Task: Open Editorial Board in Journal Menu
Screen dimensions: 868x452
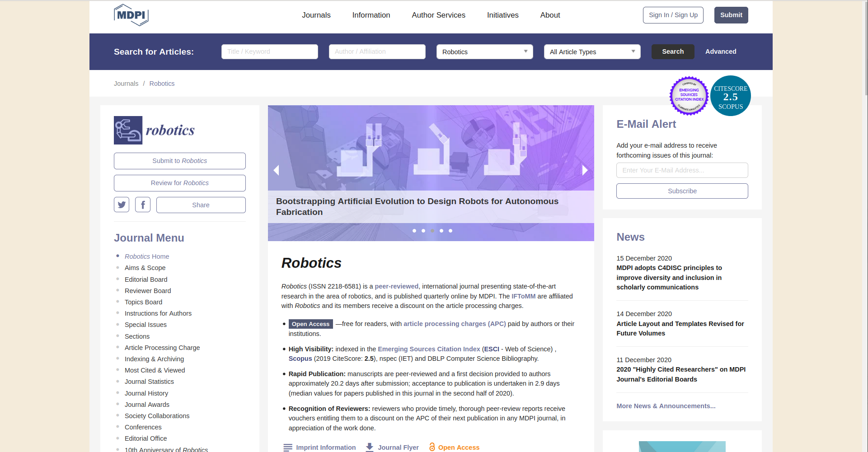Action: pos(146,280)
